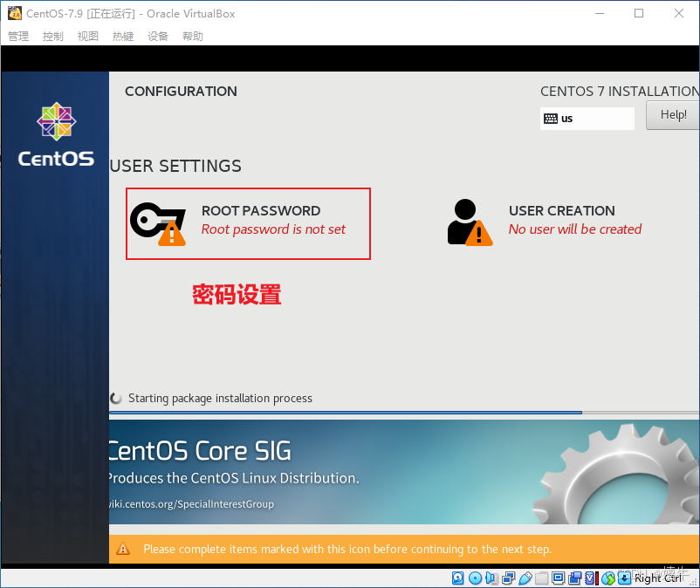Click the USER SETTINGS heading
Screen dimensions: 700x588
click(175, 166)
